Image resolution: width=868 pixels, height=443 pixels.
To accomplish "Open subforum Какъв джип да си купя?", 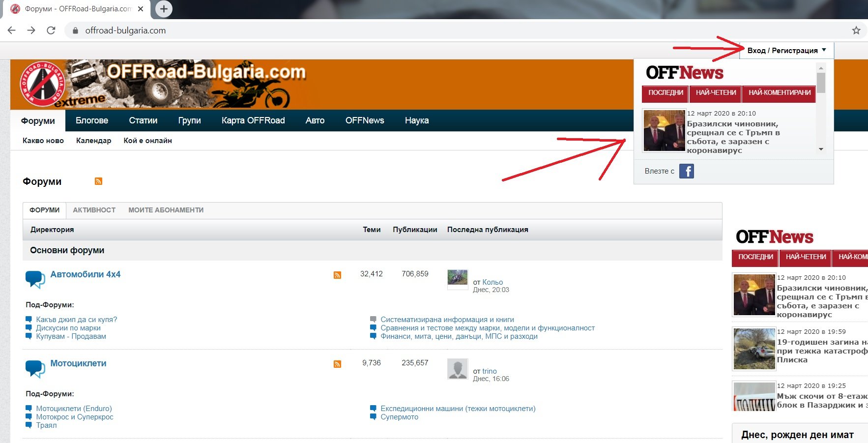I will (x=77, y=320).
